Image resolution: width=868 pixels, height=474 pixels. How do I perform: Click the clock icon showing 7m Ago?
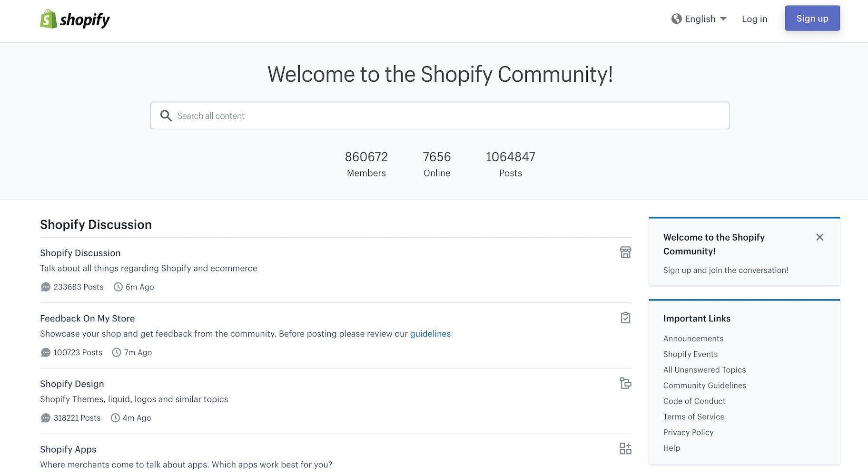pyautogui.click(x=116, y=352)
